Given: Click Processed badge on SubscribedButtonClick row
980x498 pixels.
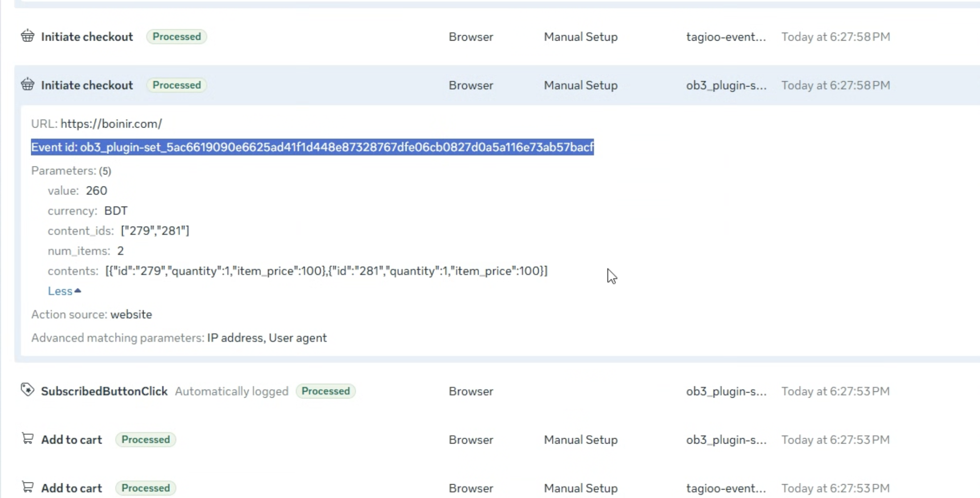Looking at the screenshot, I should (x=325, y=391).
